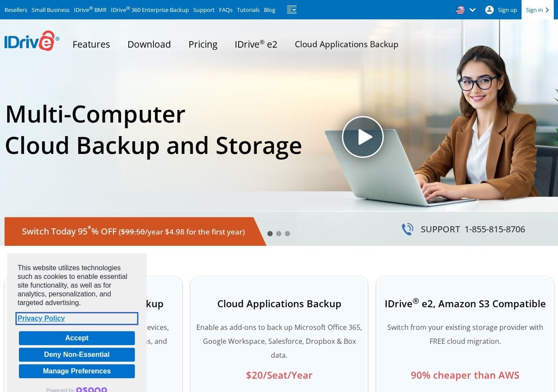
Task: Click the IDrive logo
Action: tap(32, 41)
